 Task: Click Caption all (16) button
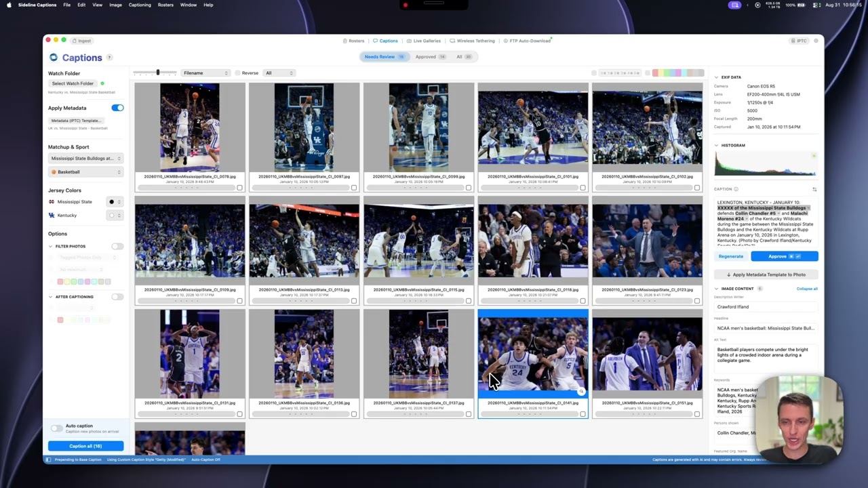(85, 446)
